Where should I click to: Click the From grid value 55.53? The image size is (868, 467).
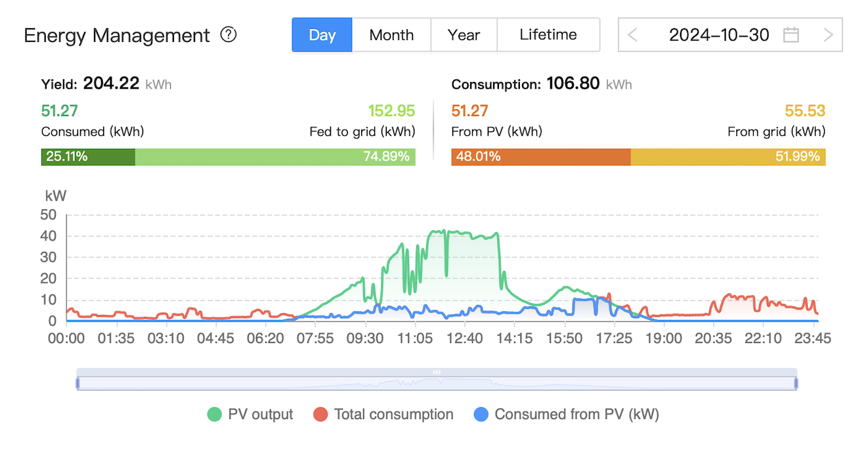pos(805,111)
